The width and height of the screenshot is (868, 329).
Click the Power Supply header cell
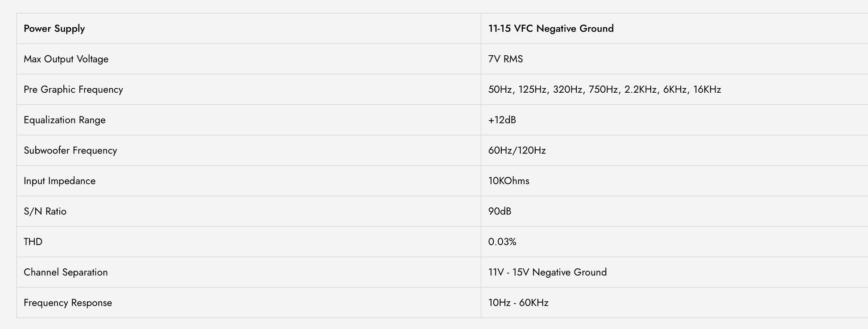click(249, 29)
